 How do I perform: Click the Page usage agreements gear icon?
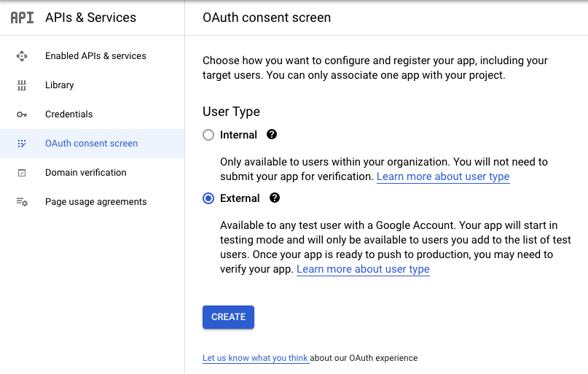pos(22,202)
